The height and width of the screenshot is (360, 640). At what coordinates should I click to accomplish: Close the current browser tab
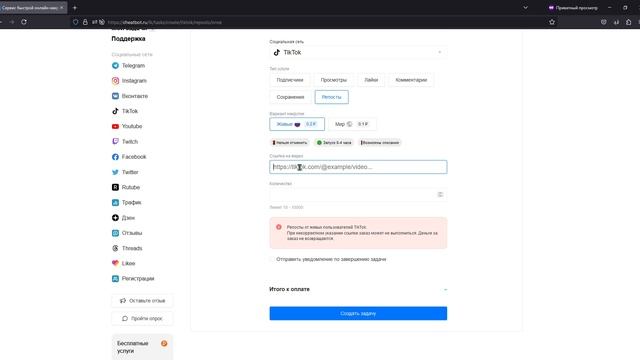click(62, 7)
